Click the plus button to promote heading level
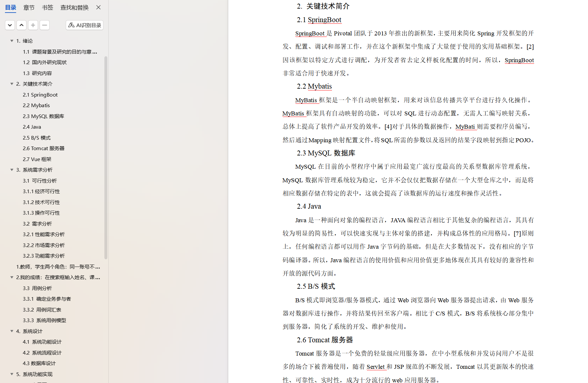 pos(33,25)
